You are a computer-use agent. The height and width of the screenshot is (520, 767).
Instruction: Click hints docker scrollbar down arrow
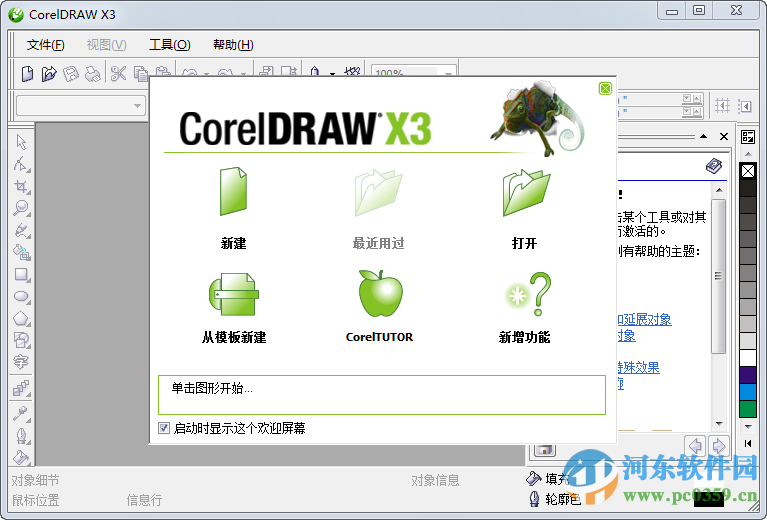coord(719,424)
